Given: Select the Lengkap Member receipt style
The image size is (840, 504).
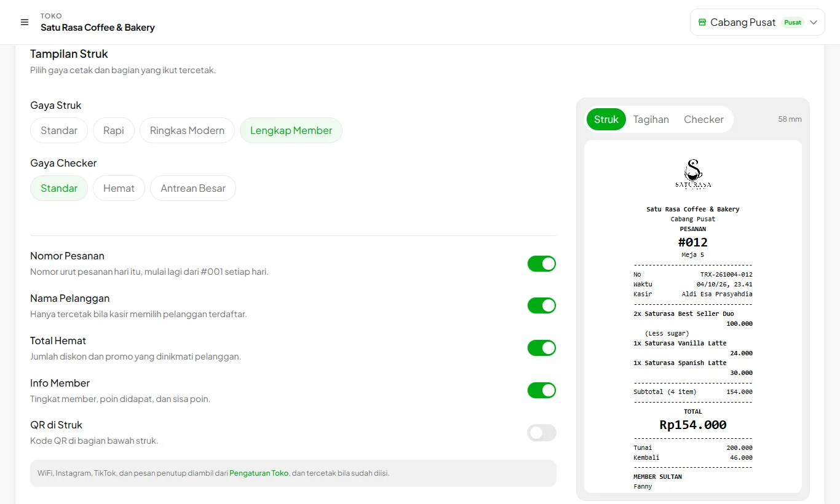Looking at the screenshot, I should click(291, 130).
